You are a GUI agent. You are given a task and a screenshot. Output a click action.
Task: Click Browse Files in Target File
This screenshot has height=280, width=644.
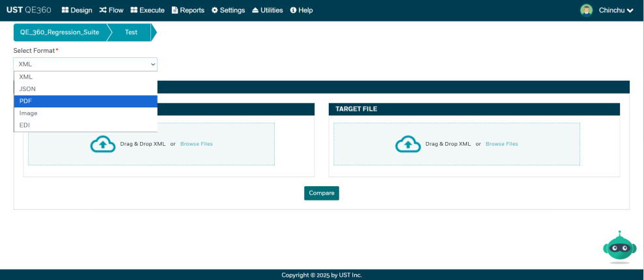tap(501, 144)
